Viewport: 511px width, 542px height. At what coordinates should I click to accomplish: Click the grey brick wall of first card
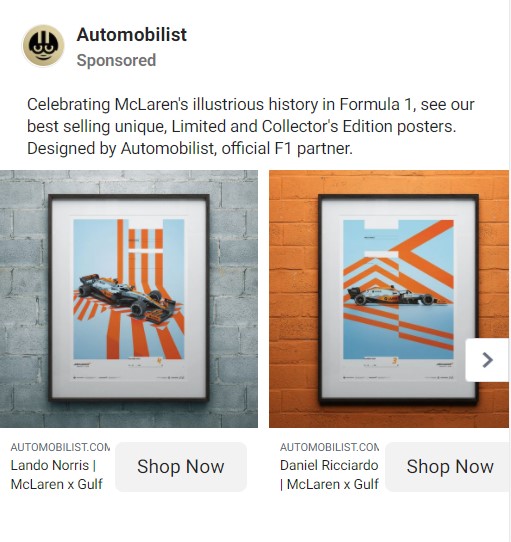[x=24, y=294]
